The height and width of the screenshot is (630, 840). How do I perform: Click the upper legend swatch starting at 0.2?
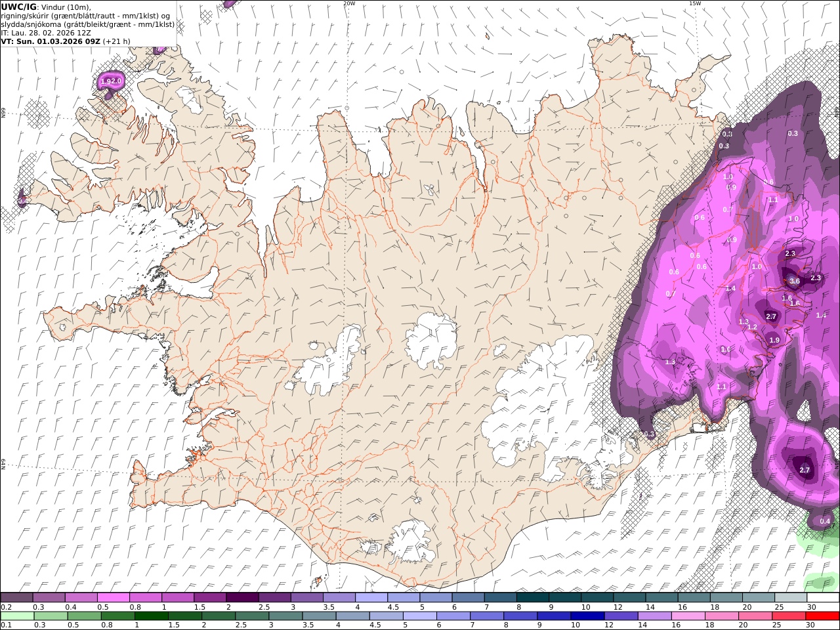pyautogui.click(x=16, y=598)
